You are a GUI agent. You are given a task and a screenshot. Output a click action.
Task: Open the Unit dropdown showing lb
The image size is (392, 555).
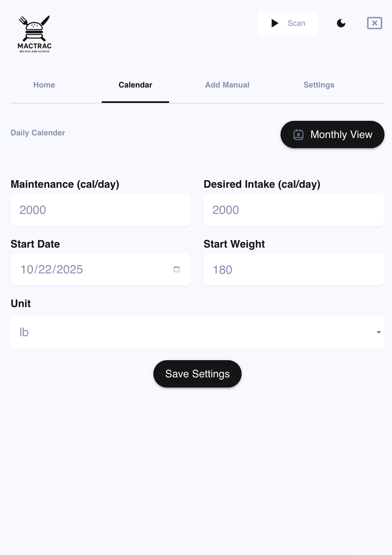[197, 332]
